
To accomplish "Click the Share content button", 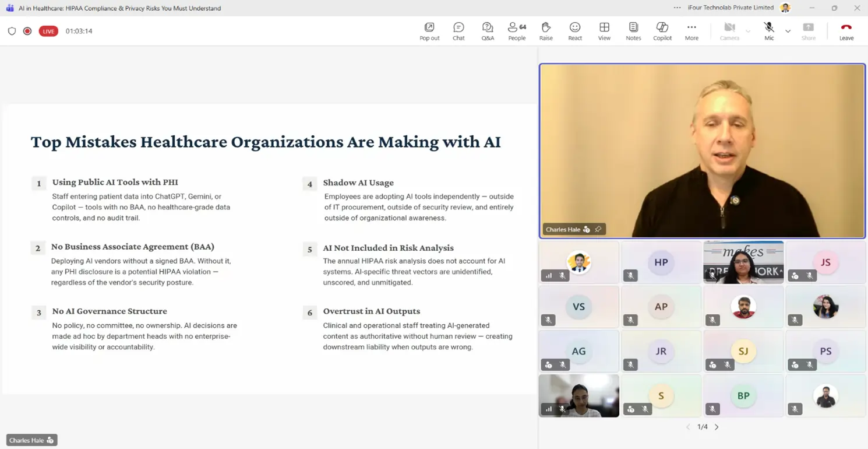I will coord(809,31).
